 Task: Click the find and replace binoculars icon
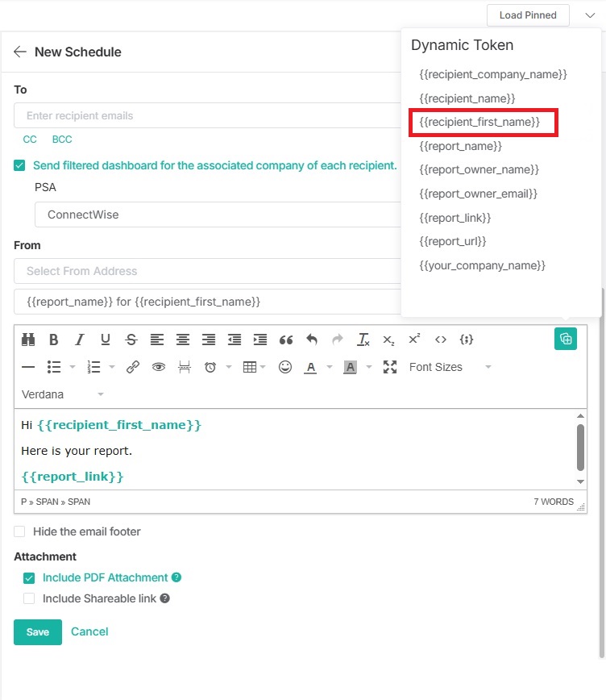pyautogui.click(x=28, y=340)
